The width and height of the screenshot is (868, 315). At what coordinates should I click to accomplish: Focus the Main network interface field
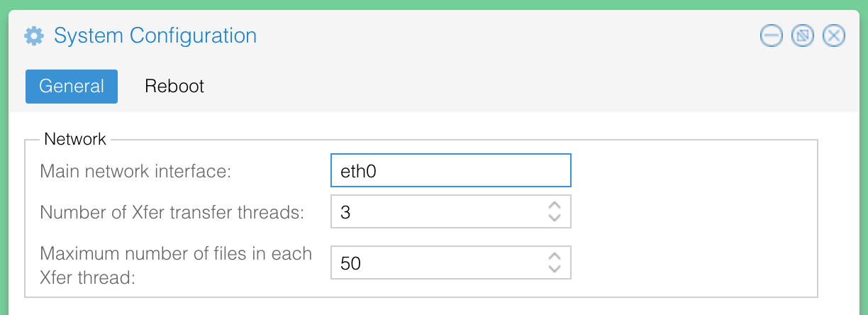click(451, 170)
